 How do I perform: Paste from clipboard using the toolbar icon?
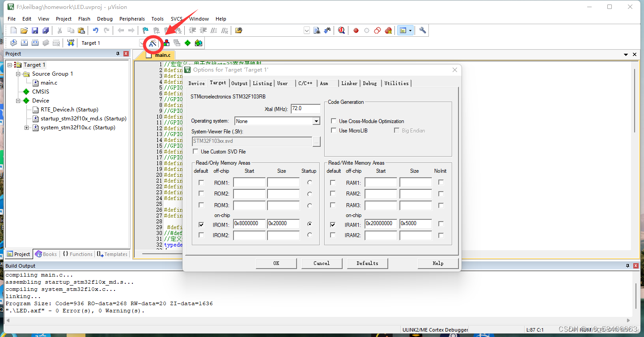(81, 30)
